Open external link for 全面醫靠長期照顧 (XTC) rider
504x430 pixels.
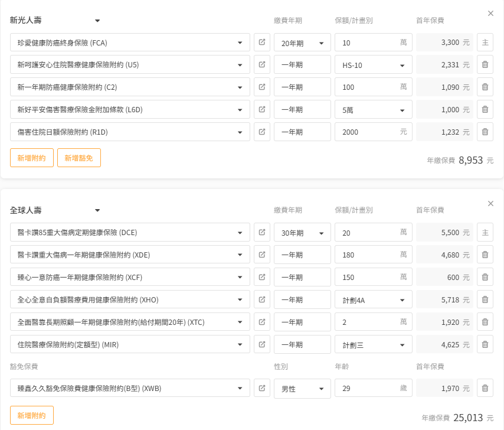click(x=262, y=322)
